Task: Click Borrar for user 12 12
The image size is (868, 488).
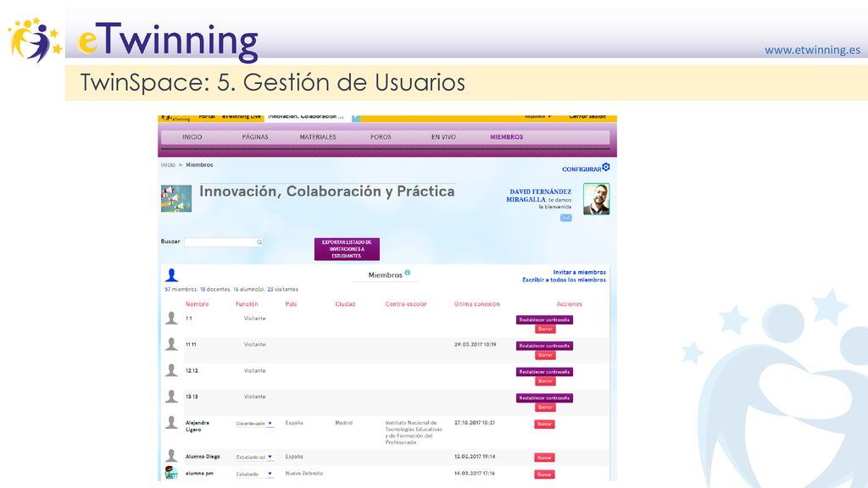Action: pos(545,381)
